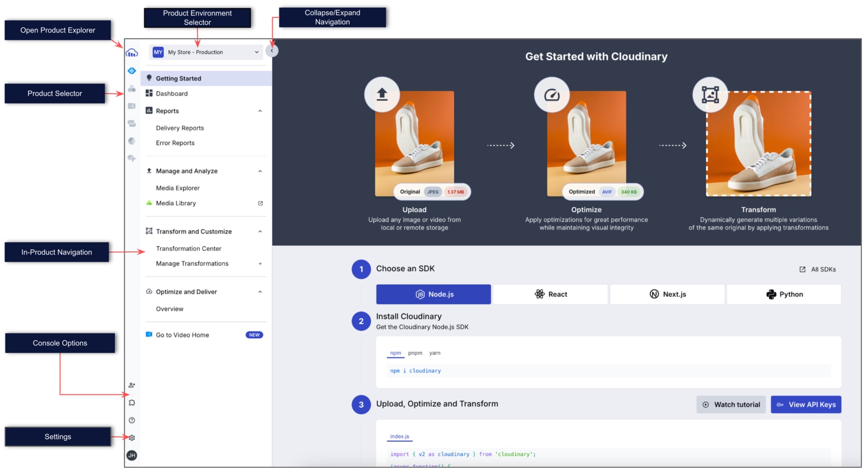Viewport: 868px width, 473px height.
Task: Select the Node.js SDK
Action: pos(433,294)
